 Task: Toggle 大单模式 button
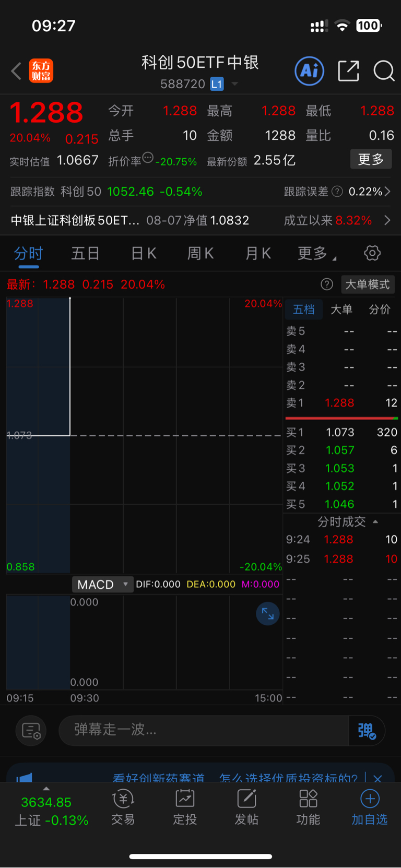368,284
